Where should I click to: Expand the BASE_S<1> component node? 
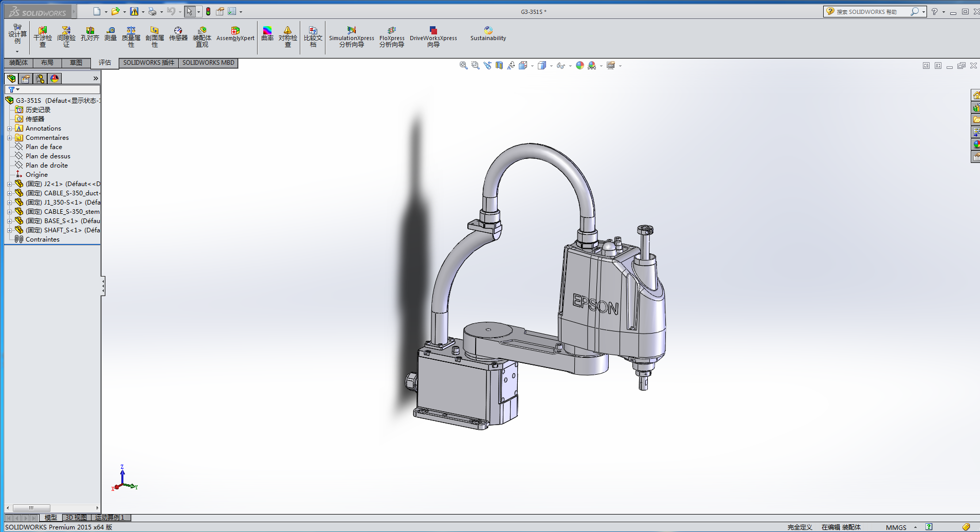tap(9, 221)
